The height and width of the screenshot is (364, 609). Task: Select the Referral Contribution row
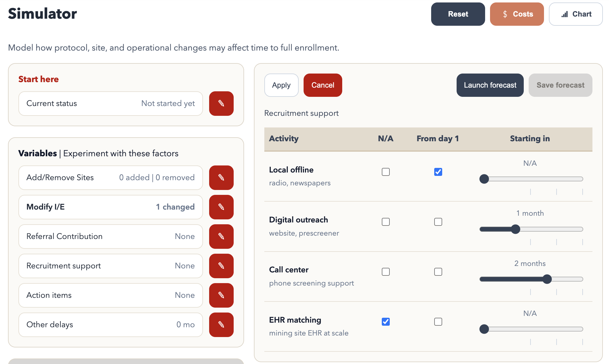[111, 237]
